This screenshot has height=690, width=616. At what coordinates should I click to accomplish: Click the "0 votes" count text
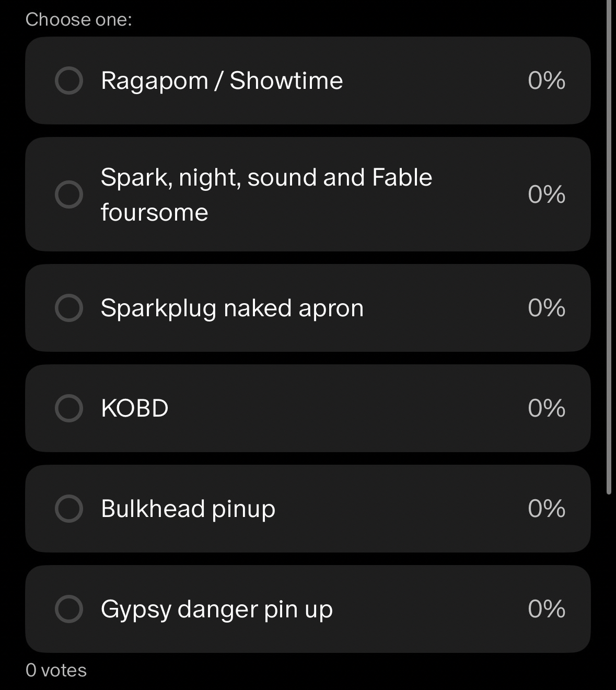[56, 670]
